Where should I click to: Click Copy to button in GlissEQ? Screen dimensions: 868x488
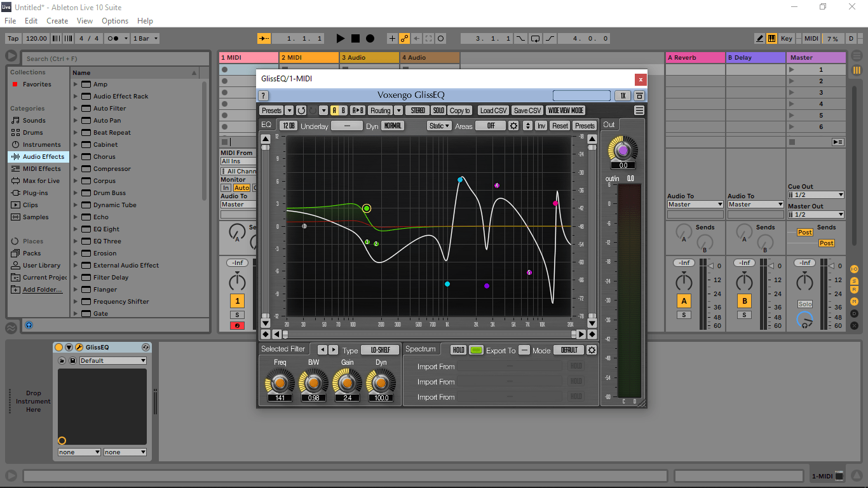pos(460,110)
